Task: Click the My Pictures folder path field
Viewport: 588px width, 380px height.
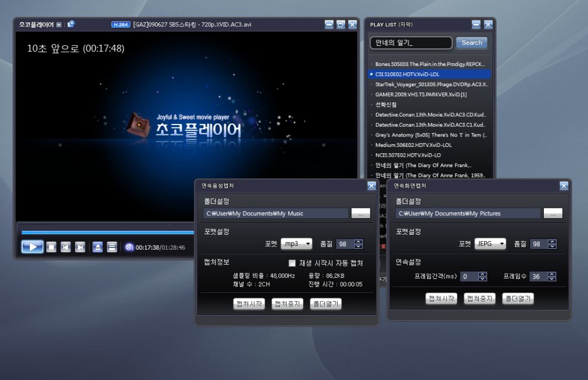Action: 467,213
